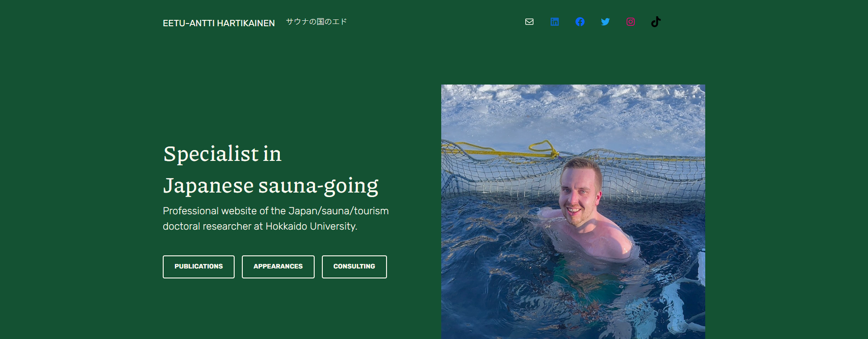
Task: Click the Japanese tagline サウナの国のエド
Action: click(x=316, y=22)
